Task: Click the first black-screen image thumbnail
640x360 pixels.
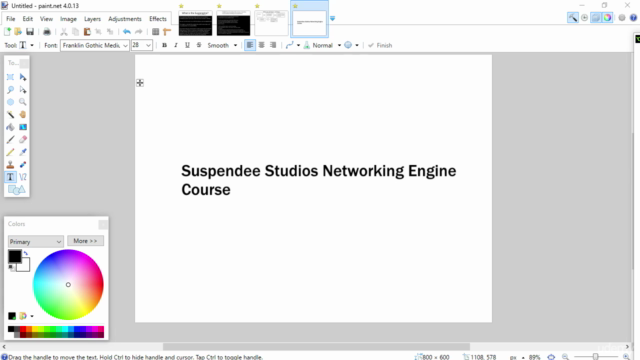Action: (x=196, y=23)
